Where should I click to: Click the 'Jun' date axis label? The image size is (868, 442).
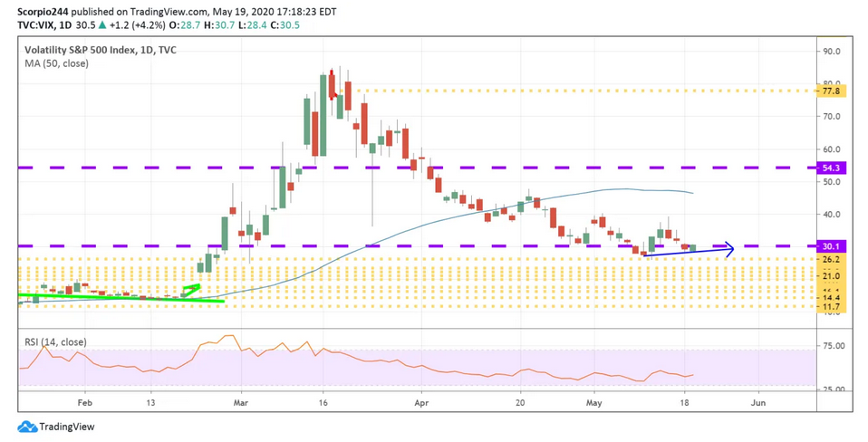(x=757, y=403)
